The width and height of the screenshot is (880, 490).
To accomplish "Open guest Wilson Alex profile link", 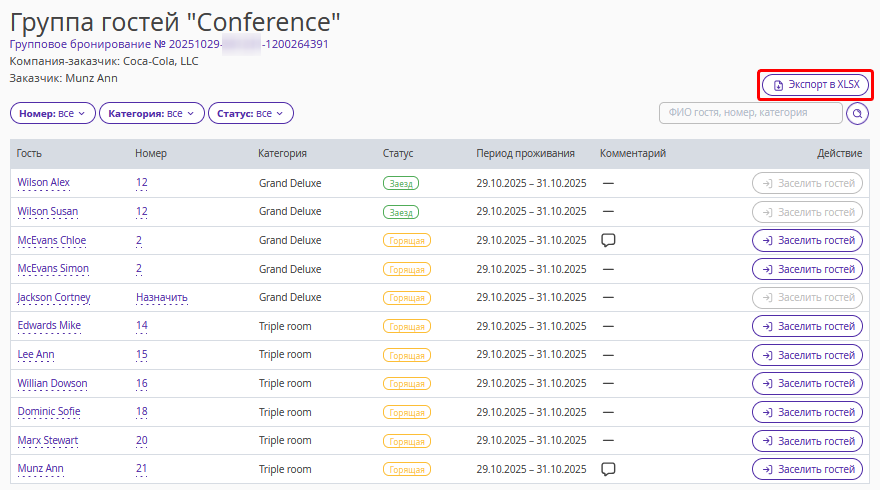I will [44, 183].
